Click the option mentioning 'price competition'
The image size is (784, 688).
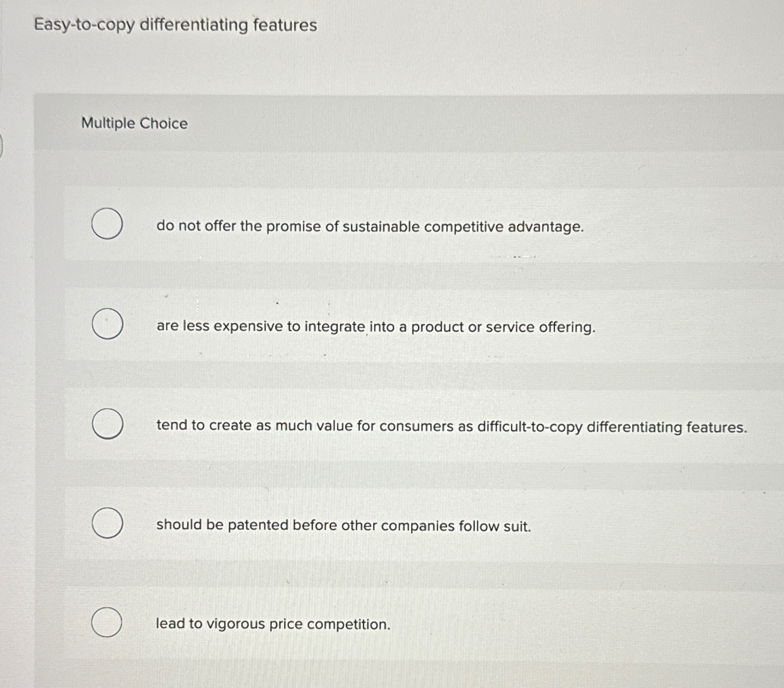click(273, 624)
